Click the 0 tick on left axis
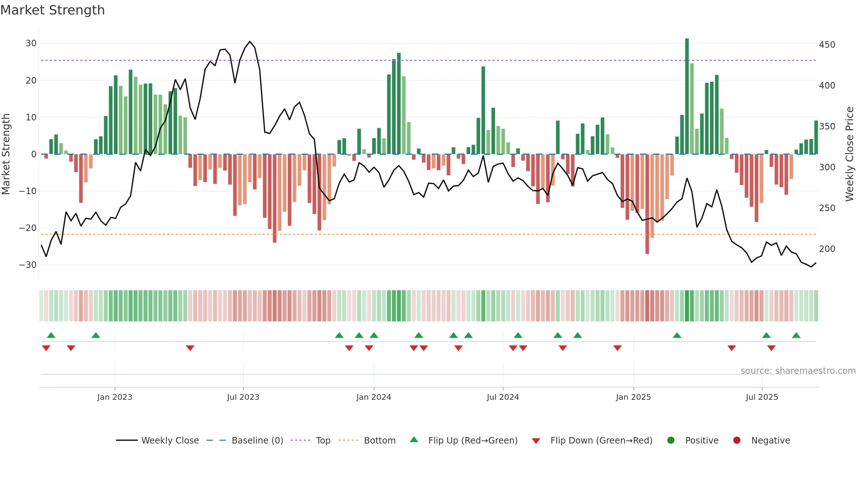The image size is (868, 488). 34,154
